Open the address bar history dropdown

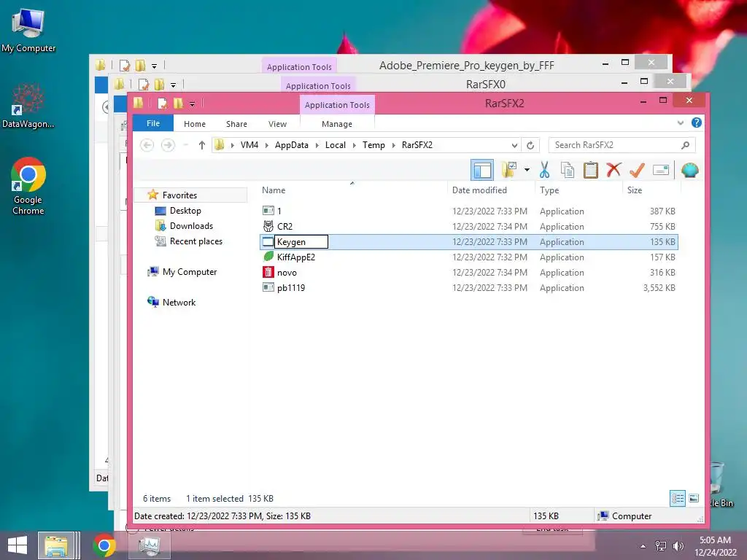click(x=514, y=145)
